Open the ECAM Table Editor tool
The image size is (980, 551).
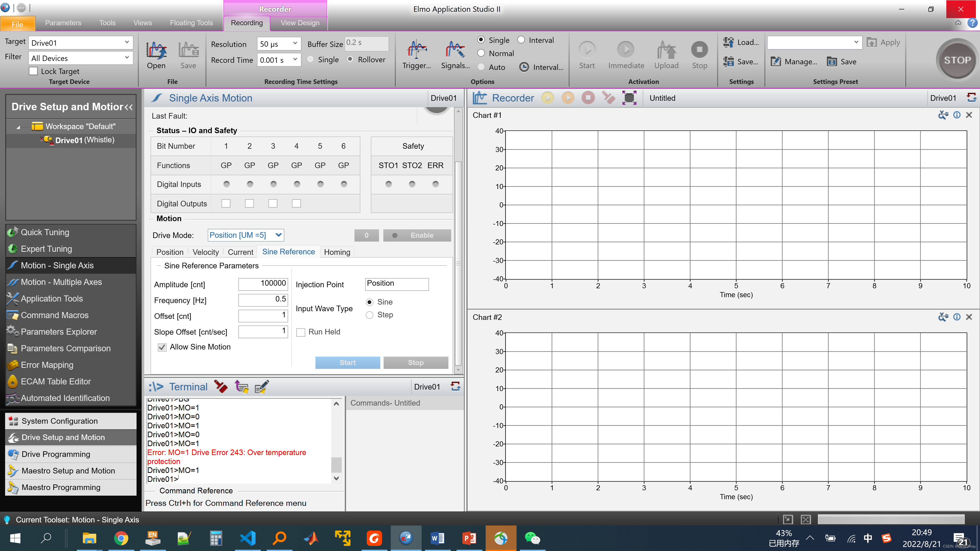coord(56,381)
